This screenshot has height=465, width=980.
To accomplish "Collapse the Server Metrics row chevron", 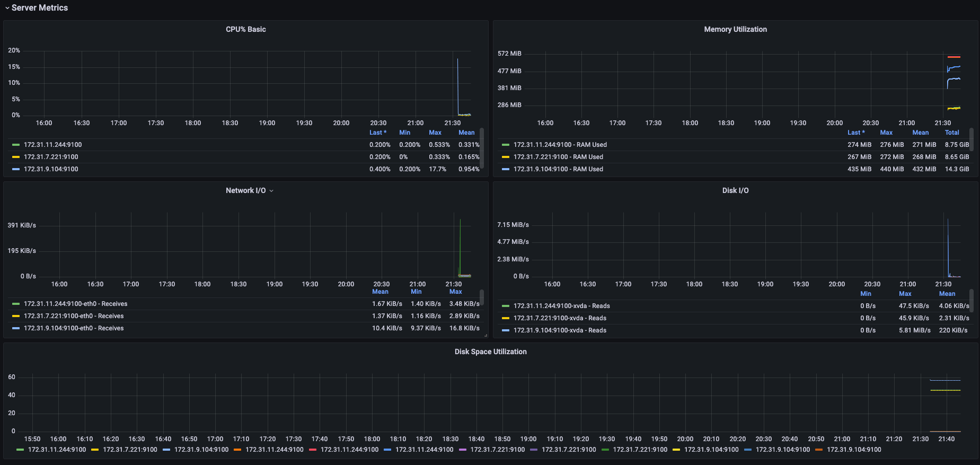I will [x=7, y=8].
